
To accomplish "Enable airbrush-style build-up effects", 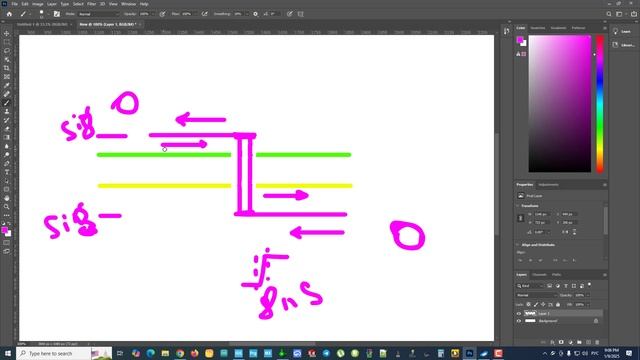I will (204, 14).
